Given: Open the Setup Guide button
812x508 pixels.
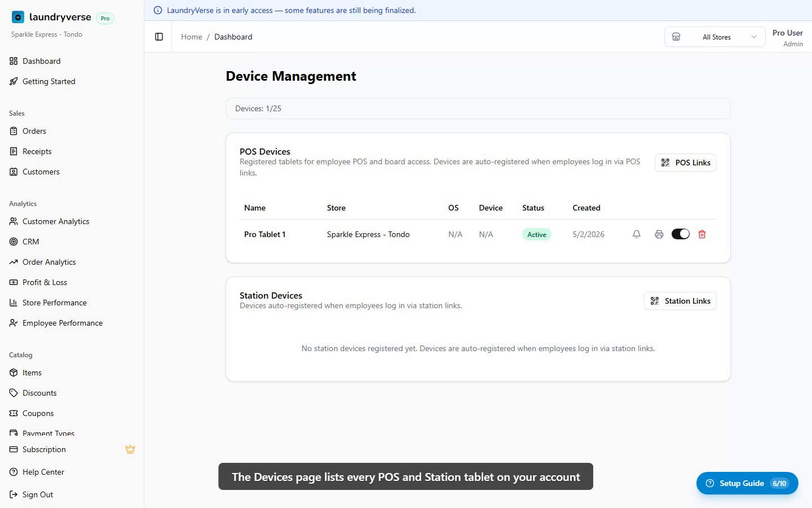Looking at the screenshot, I should pyautogui.click(x=747, y=483).
